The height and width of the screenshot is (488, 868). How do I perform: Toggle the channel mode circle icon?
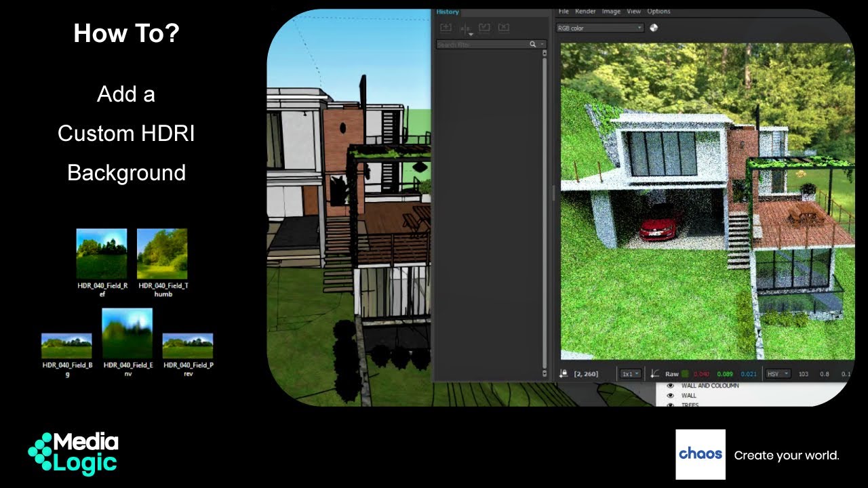pyautogui.click(x=654, y=28)
